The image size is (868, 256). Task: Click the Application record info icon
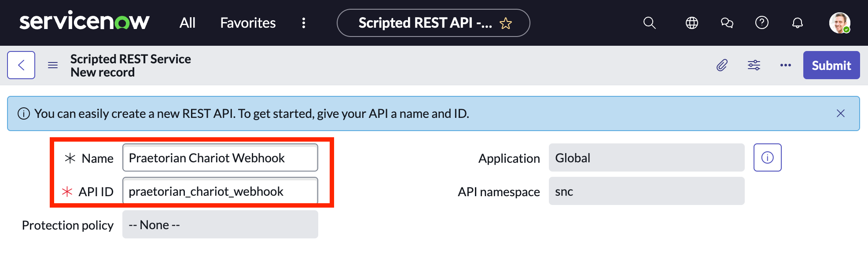(768, 157)
